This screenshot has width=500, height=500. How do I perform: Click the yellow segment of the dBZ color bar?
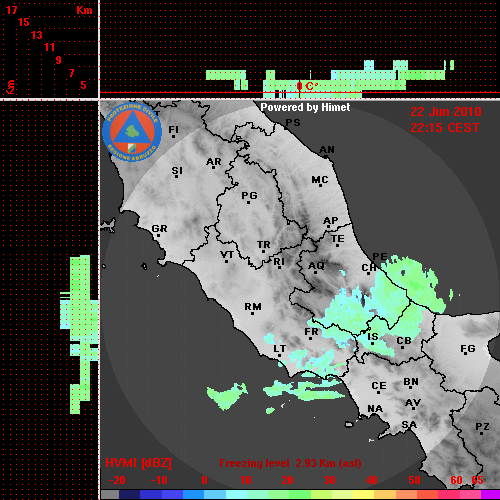364,495
